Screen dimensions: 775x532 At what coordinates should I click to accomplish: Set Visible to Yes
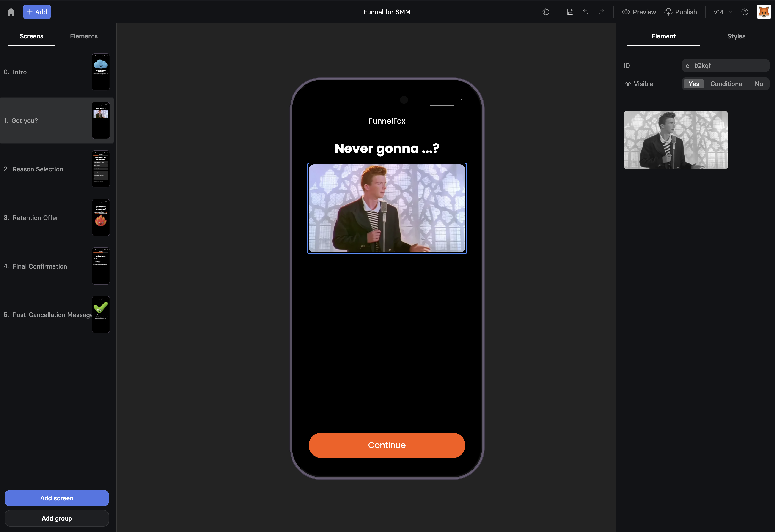coord(694,84)
